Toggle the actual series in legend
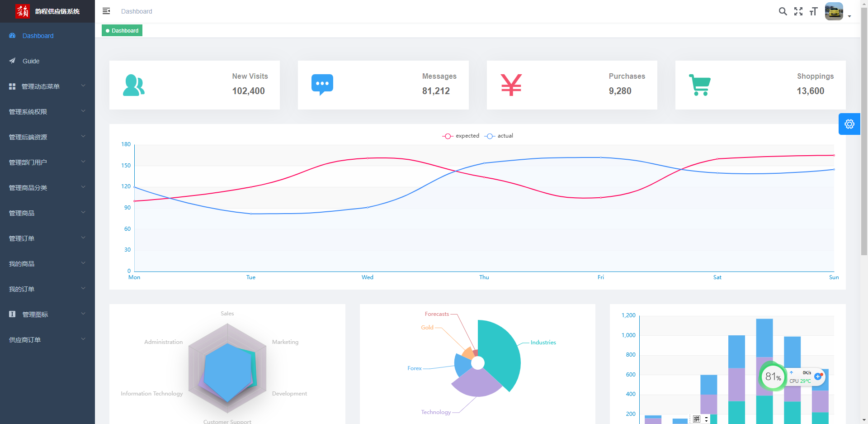The image size is (868, 424). point(499,136)
